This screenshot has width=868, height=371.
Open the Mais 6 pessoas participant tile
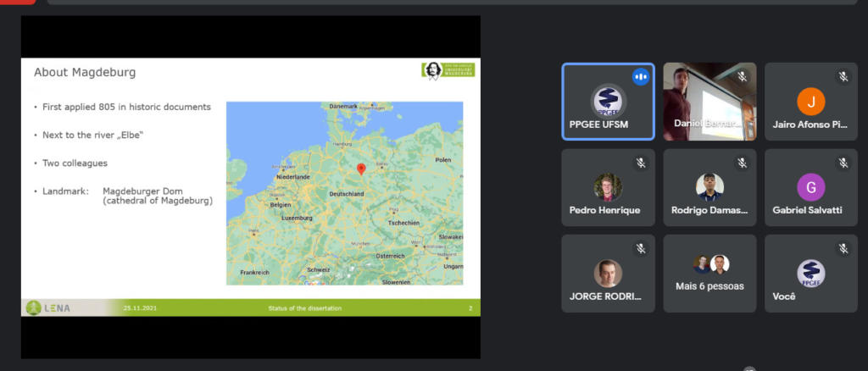pyautogui.click(x=709, y=274)
